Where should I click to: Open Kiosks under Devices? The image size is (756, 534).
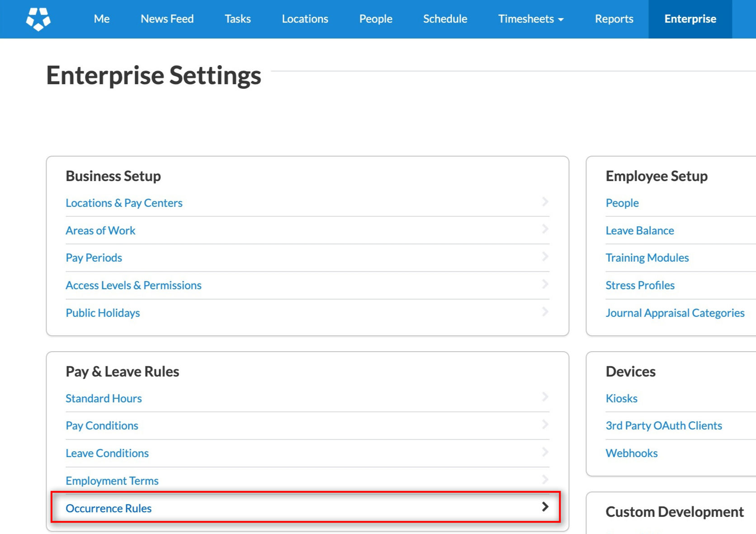[x=621, y=399]
